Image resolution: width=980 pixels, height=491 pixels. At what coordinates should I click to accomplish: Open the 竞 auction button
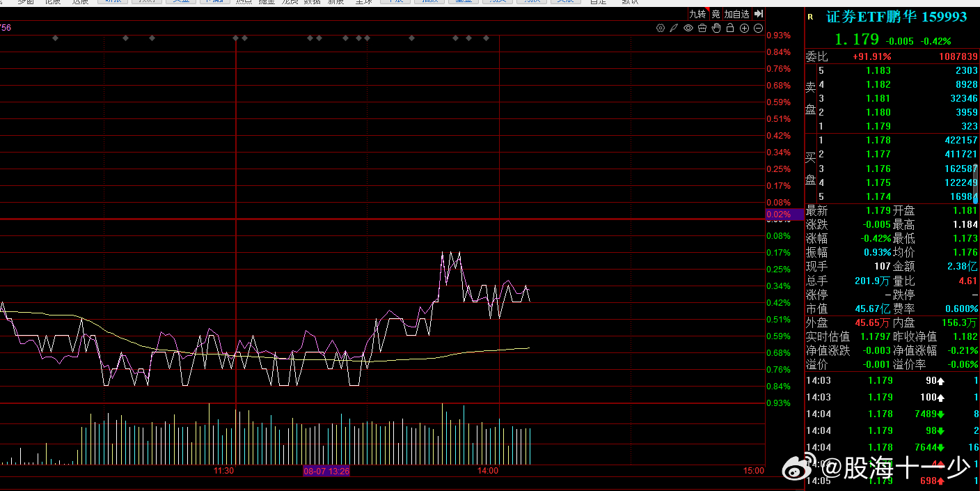coord(715,14)
